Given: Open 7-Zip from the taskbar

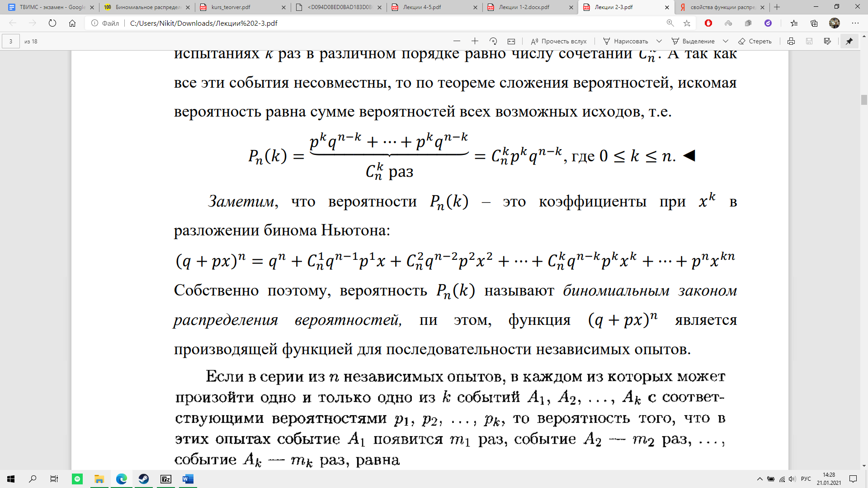Looking at the screenshot, I should (x=166, y=479).
